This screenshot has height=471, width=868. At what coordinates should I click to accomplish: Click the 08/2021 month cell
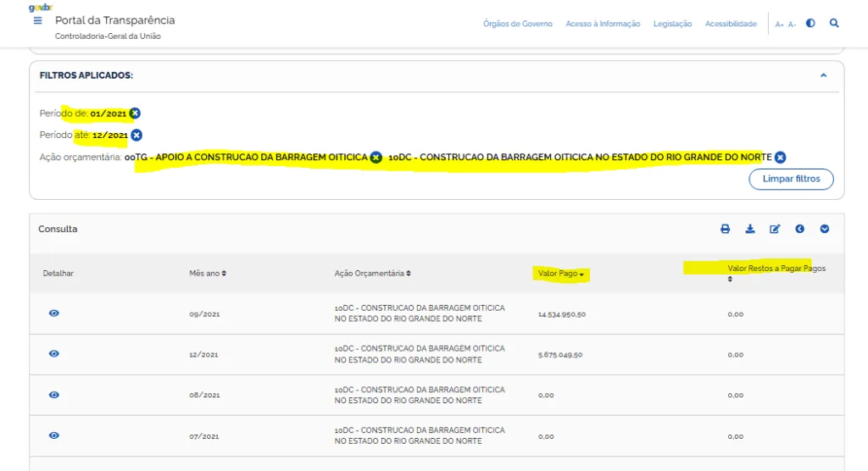pos(204,395)
